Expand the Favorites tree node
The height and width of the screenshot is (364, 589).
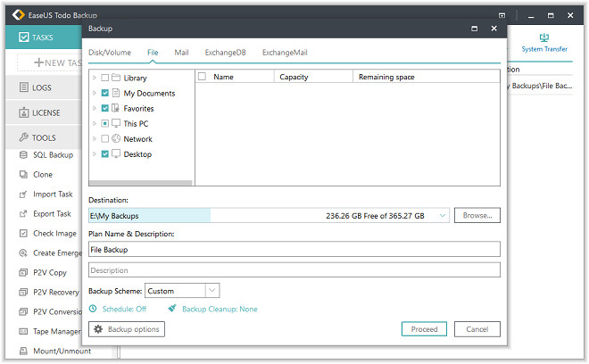tap(95, 108)
